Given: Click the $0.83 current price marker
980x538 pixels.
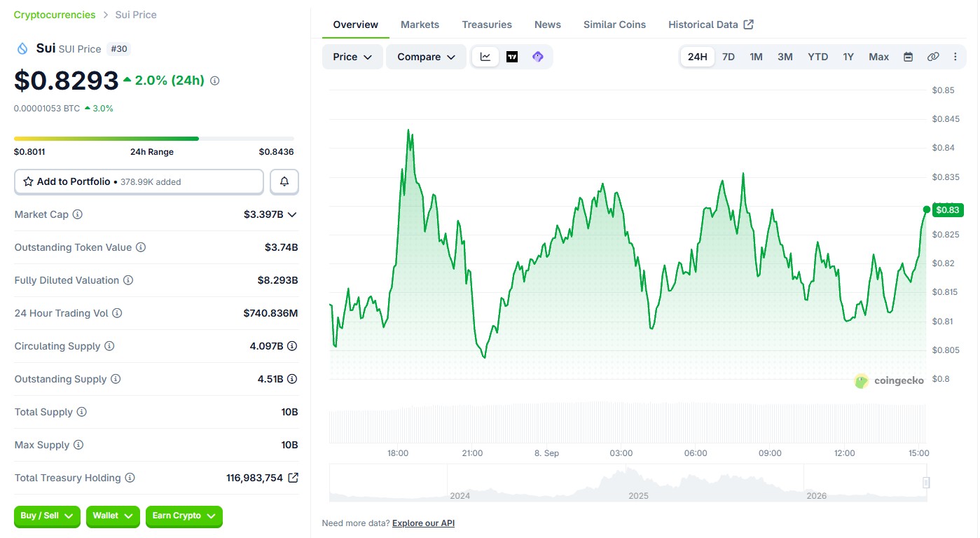Looking at the screenshot, I should pos(948,209).
